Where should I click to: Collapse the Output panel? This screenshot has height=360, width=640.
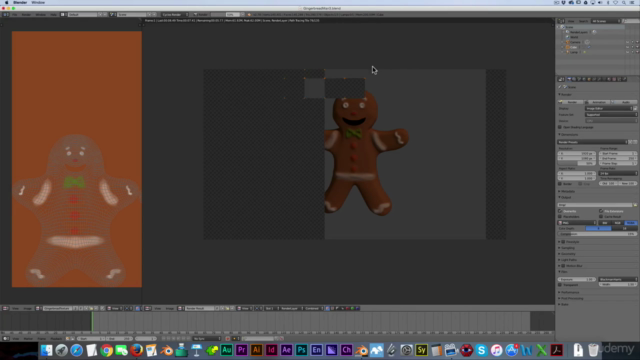pos(565,197)
